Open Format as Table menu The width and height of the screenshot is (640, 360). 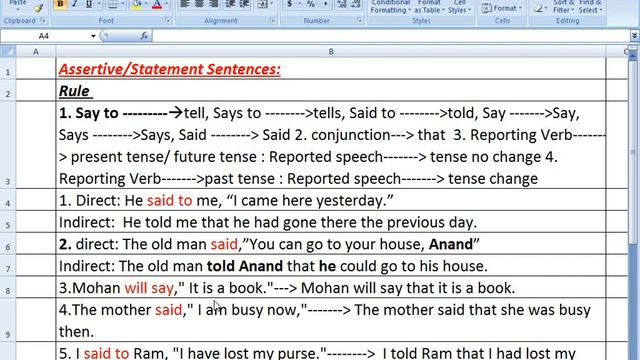coord(429,7)
